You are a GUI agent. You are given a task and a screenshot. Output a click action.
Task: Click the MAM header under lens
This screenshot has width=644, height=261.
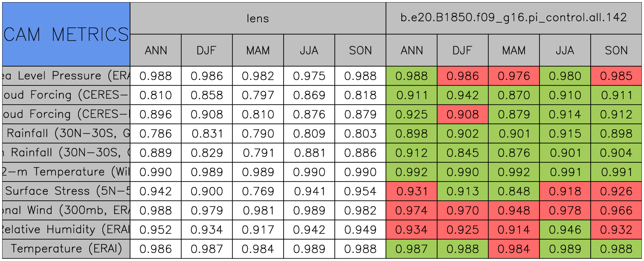(x=258, y=50)
